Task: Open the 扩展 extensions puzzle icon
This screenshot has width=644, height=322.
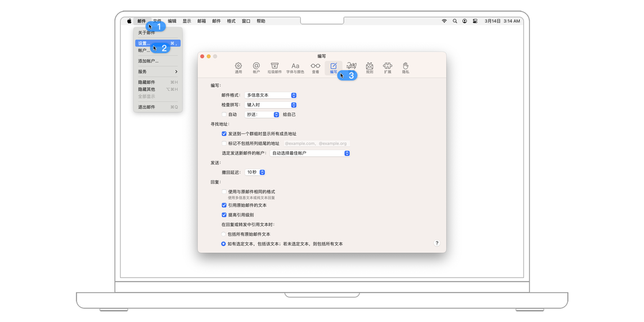Action: 388,68
